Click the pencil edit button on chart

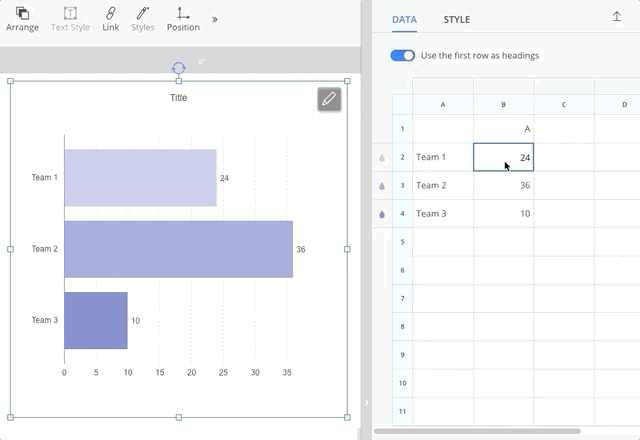pyautogui.click(x=329, y=99)
